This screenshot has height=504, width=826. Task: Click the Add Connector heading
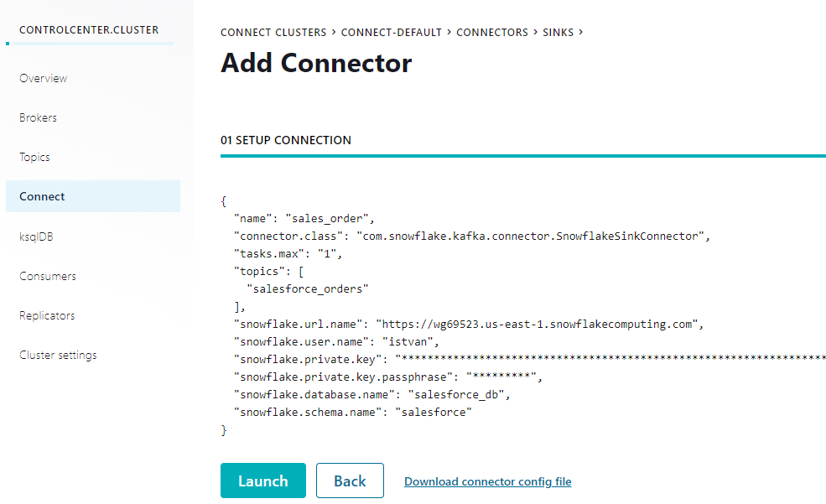(316, 63)
